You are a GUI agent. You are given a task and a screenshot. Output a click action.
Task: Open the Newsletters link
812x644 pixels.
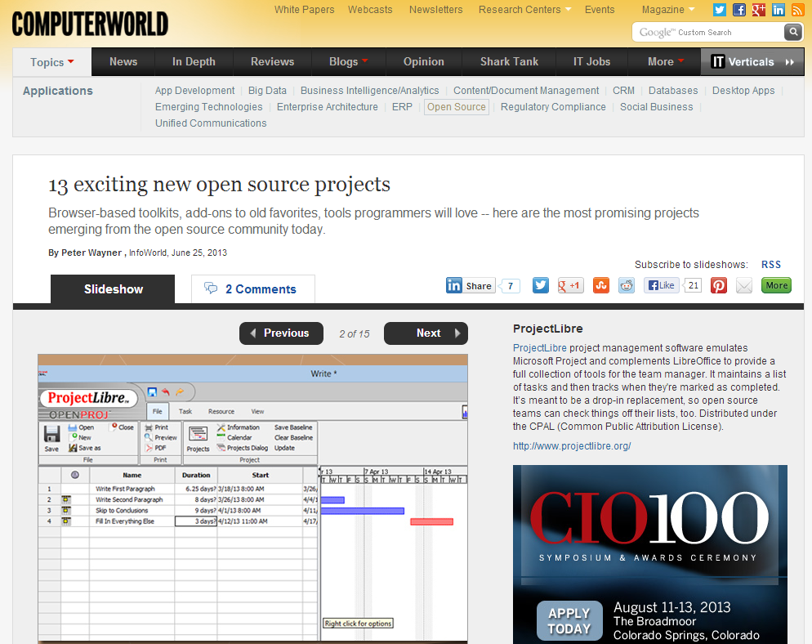pyautogui.click(x=435, y=10)
